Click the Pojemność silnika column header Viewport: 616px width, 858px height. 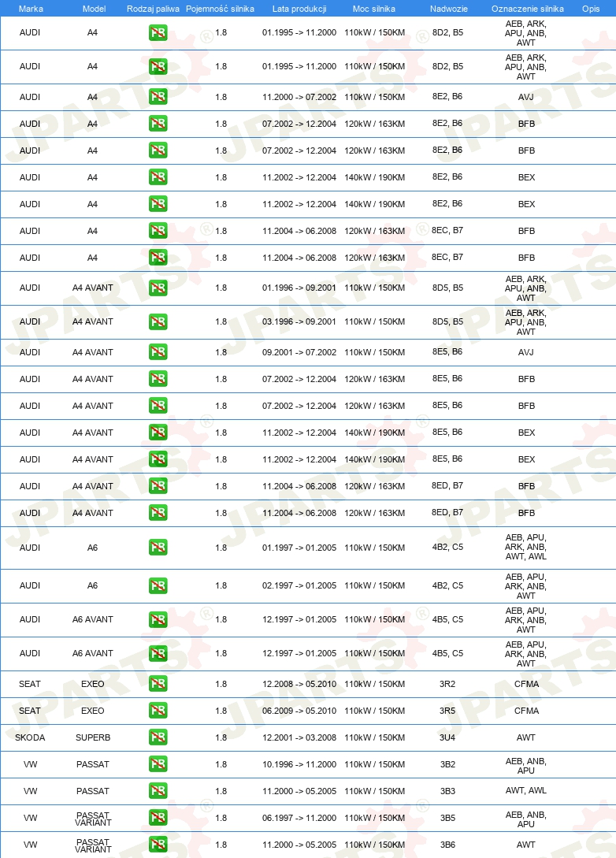220,9
